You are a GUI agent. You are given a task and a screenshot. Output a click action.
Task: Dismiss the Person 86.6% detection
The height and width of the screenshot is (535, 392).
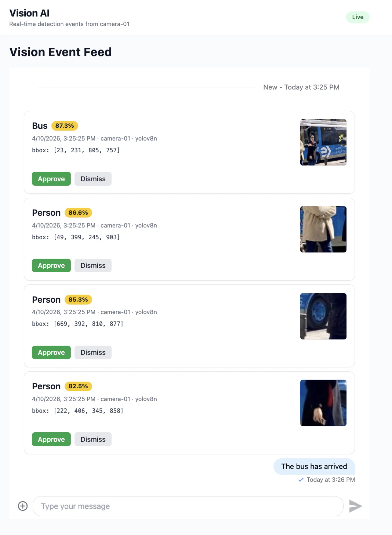click(93, 265)
